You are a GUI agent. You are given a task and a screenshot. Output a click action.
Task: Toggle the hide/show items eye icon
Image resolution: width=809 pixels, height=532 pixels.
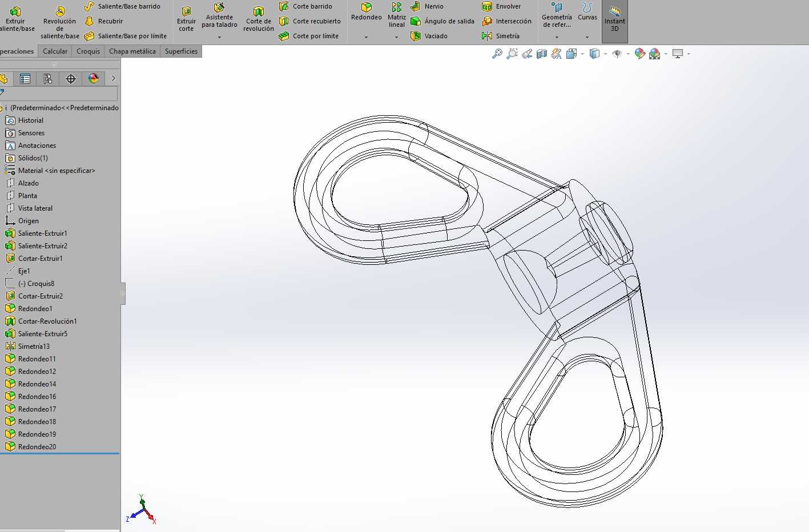pos(617,54)
